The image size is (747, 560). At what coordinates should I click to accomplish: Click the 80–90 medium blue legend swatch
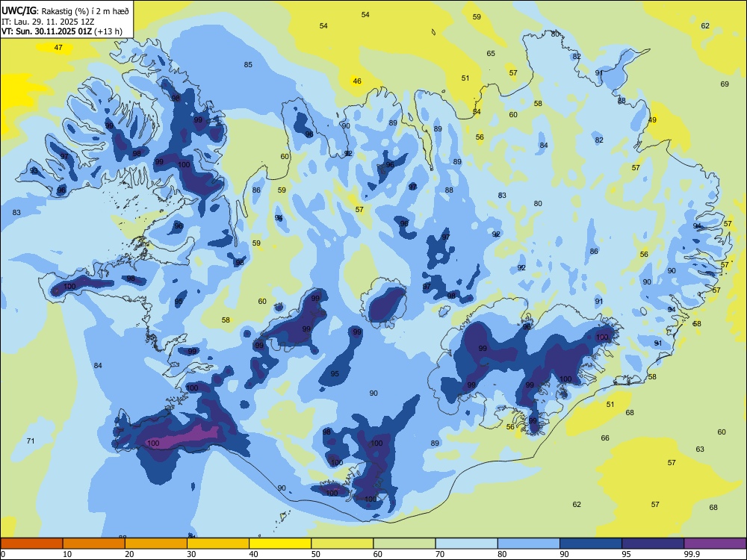point(528,544)
